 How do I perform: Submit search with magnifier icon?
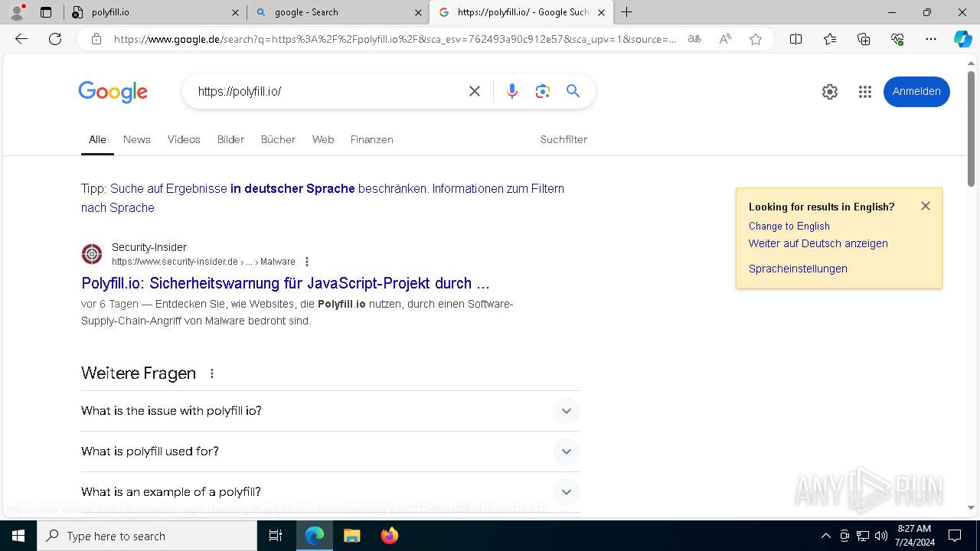573,91
